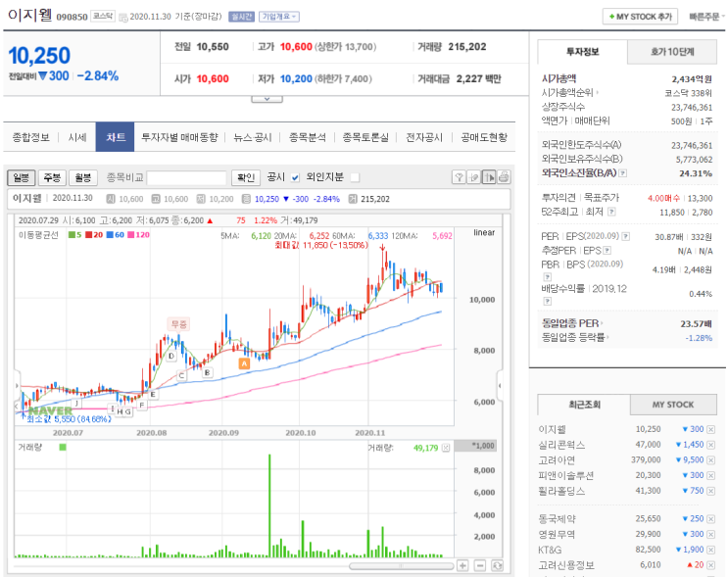Open help icon next to PER EPS(2020.09)
The width and height of the screenshot is (728, 577).
pyautogui.click(x=626, y=236)
